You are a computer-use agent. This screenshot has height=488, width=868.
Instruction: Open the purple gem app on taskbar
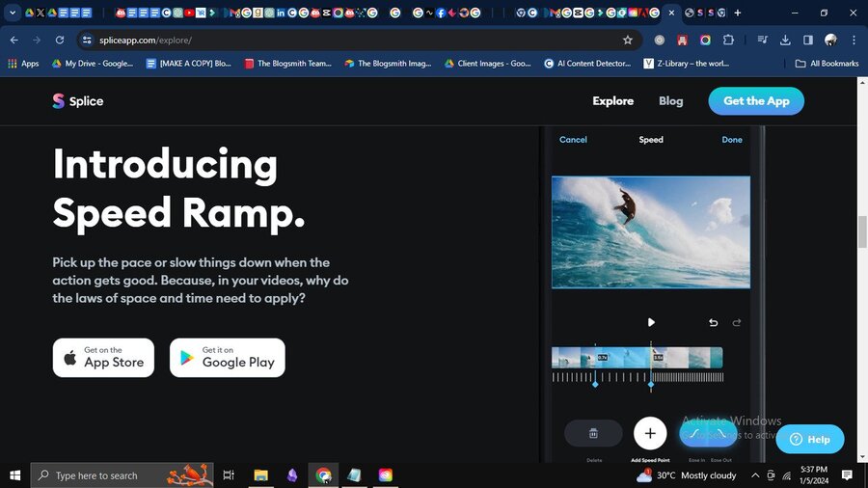(x=292, y=475)
